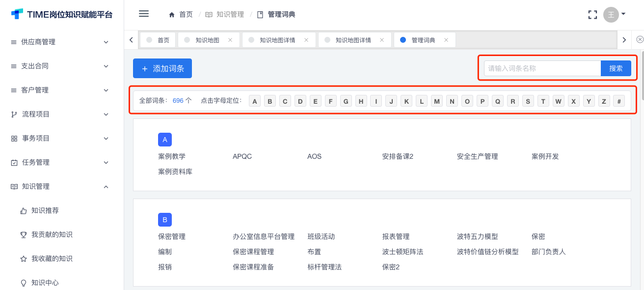Click the 696 total entries count
644x290 pixels.
point(178,101)
